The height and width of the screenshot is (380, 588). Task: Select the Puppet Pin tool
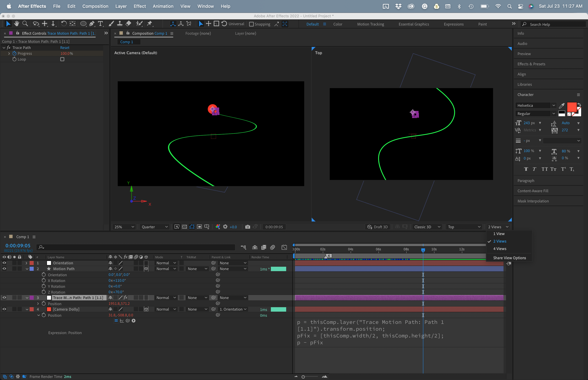pos(150,23)
